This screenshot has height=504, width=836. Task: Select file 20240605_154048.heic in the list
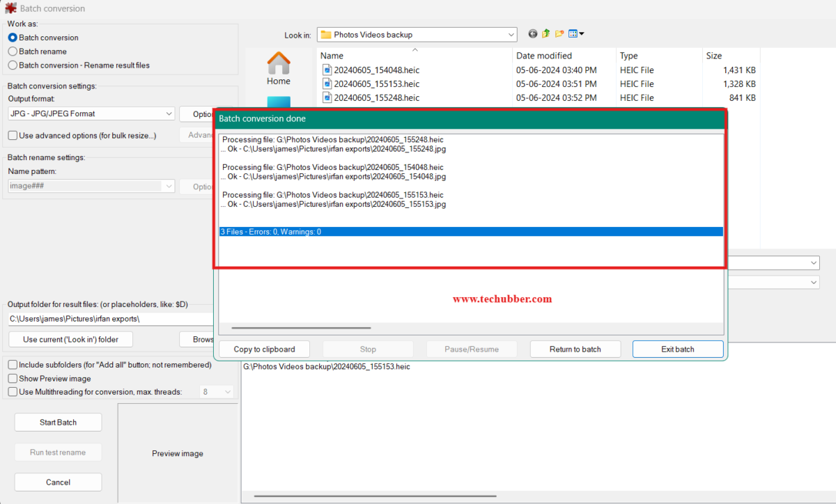(x=377, y=70)
